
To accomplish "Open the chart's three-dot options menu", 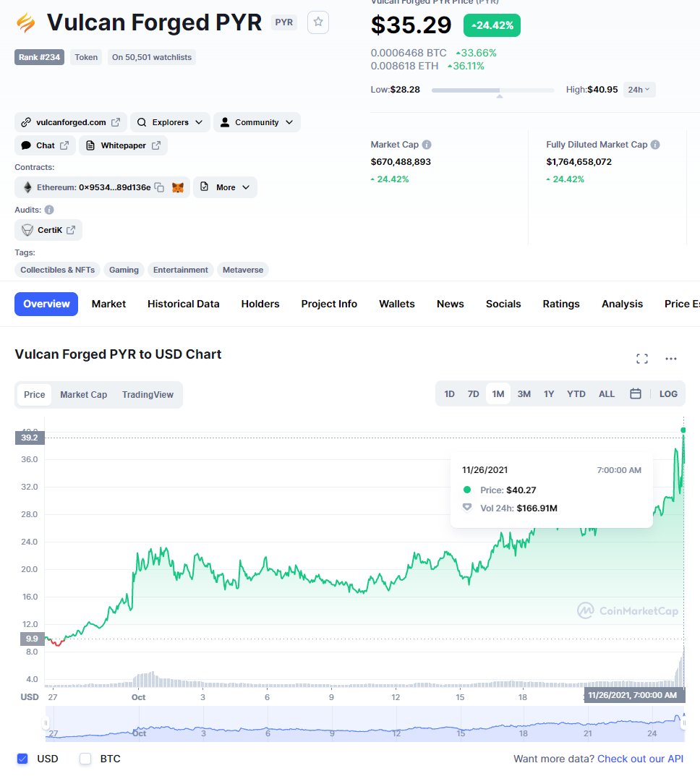I will [671, 359].
